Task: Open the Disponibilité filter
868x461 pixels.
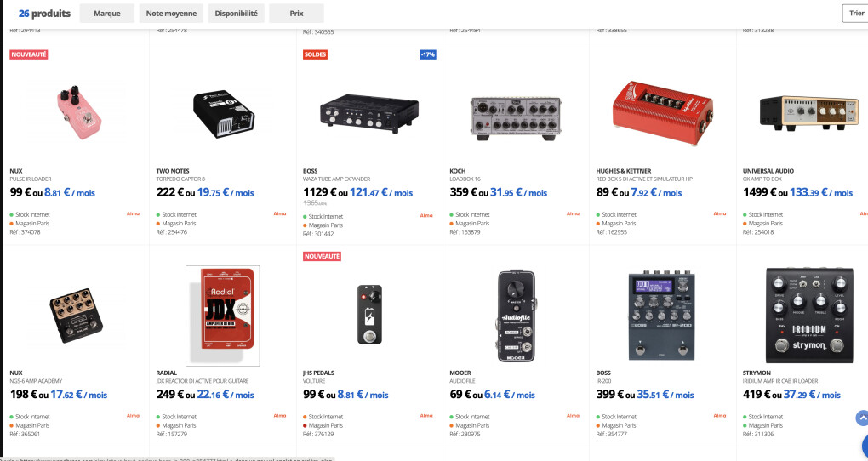Action: (x=236, y=14)
